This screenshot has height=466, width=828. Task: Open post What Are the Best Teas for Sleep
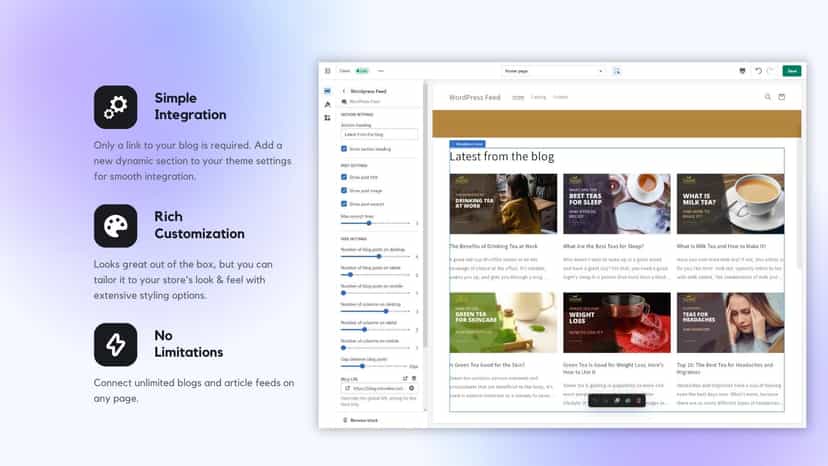[x=604, y=246]
